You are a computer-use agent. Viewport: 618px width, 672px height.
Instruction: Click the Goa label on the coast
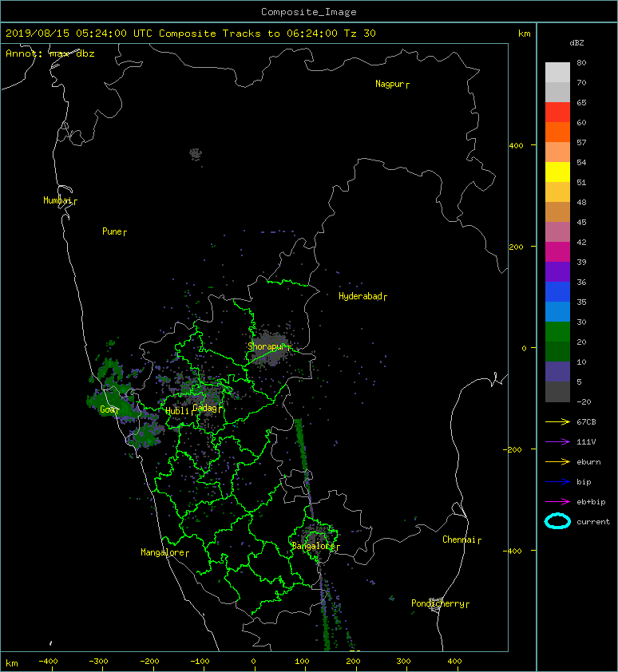107,409
